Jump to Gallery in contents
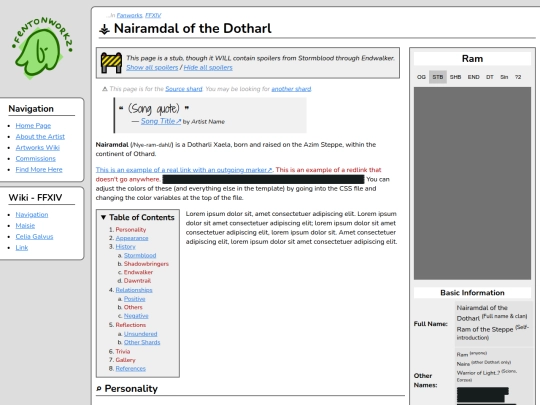 tap(125, 360)
